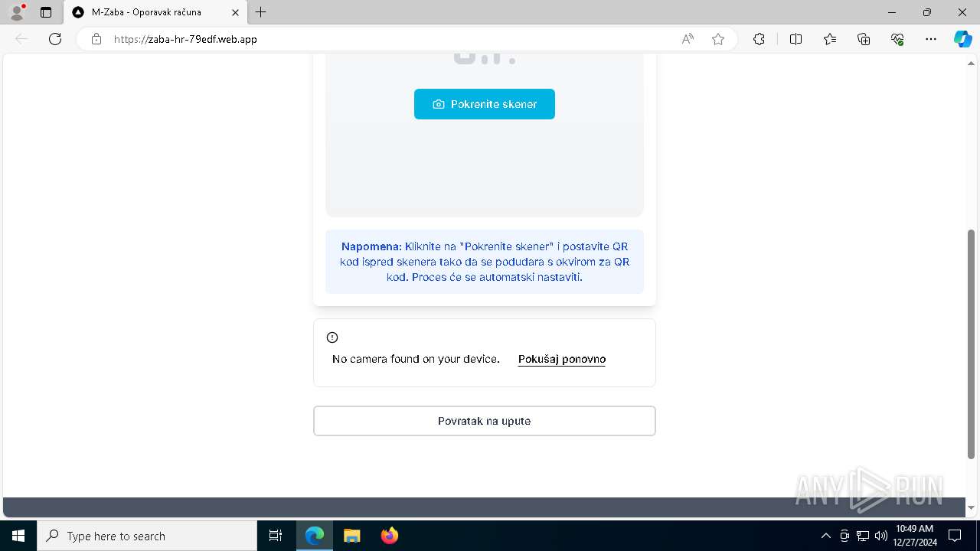Screen dimensions: 980x551
Task: Open the notification center icon
Action: (955, 536)
